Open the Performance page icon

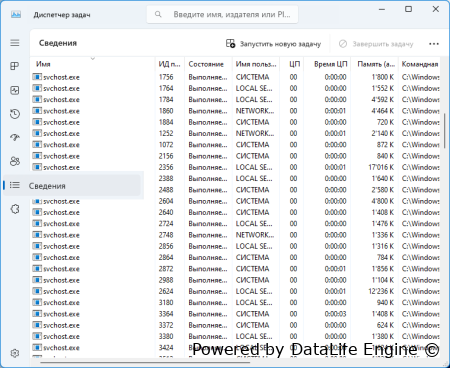tap(15, 90)
